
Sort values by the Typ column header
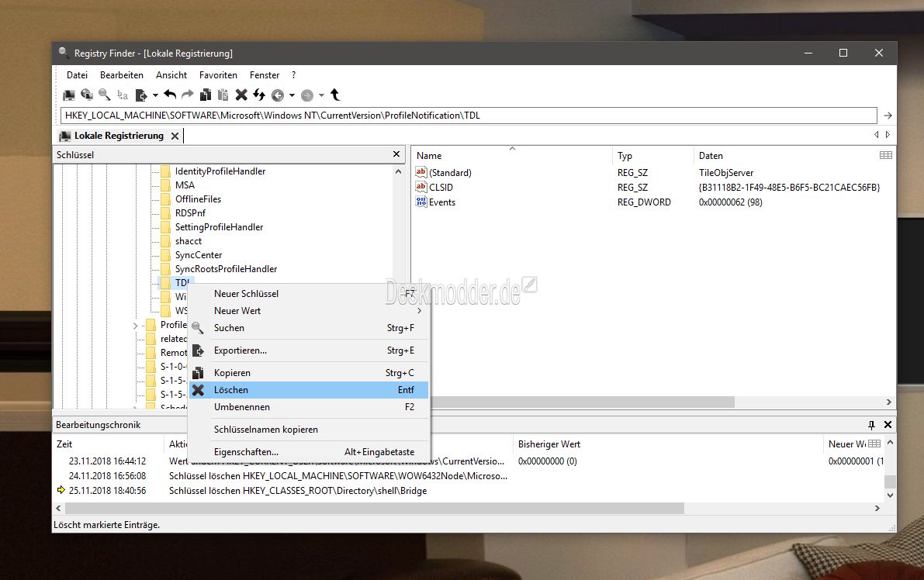653,155
